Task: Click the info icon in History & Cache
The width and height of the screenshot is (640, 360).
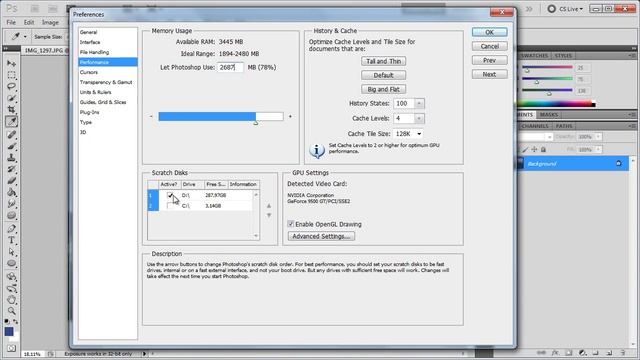Action: point(317,151)
